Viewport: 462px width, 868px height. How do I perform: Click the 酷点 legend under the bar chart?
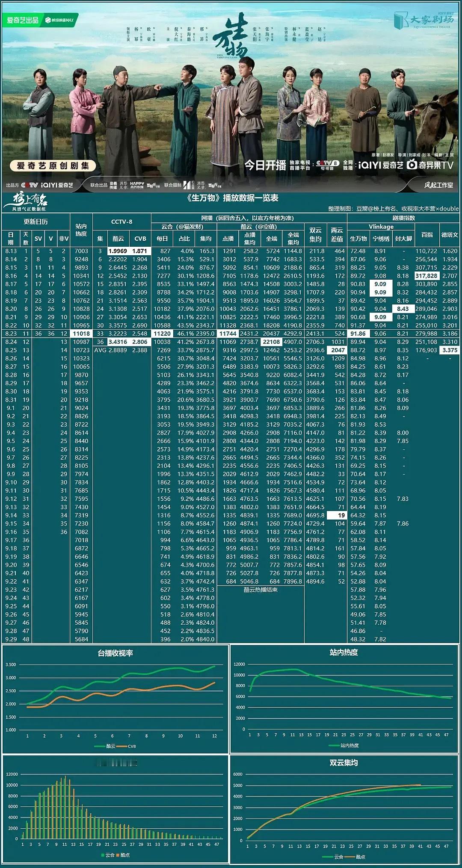coord(123,855)
